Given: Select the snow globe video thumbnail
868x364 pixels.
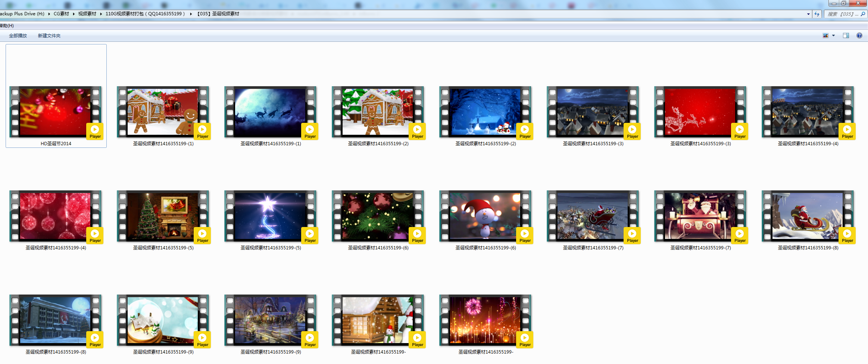Looking at the screenshot, I should click(x=163, y=320).
